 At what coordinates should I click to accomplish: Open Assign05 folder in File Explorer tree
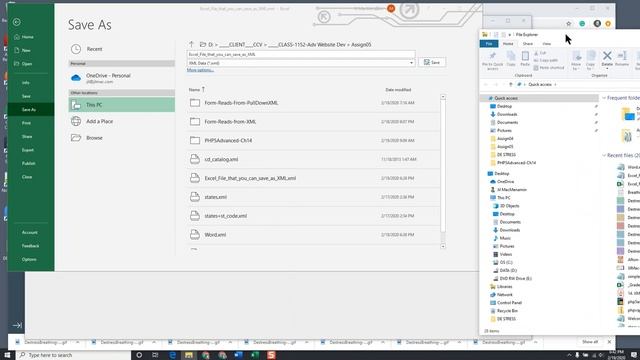click(505, 147)
